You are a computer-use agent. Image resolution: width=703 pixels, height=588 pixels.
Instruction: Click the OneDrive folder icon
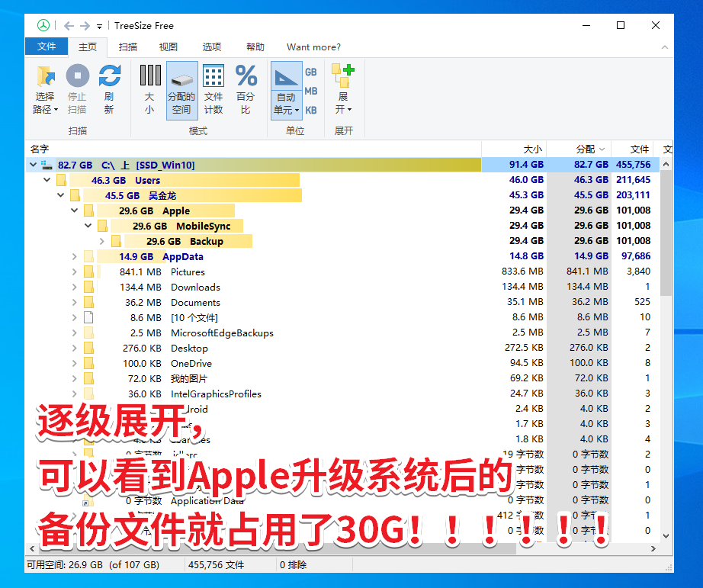pyautogui.click(x=88, y=363)
